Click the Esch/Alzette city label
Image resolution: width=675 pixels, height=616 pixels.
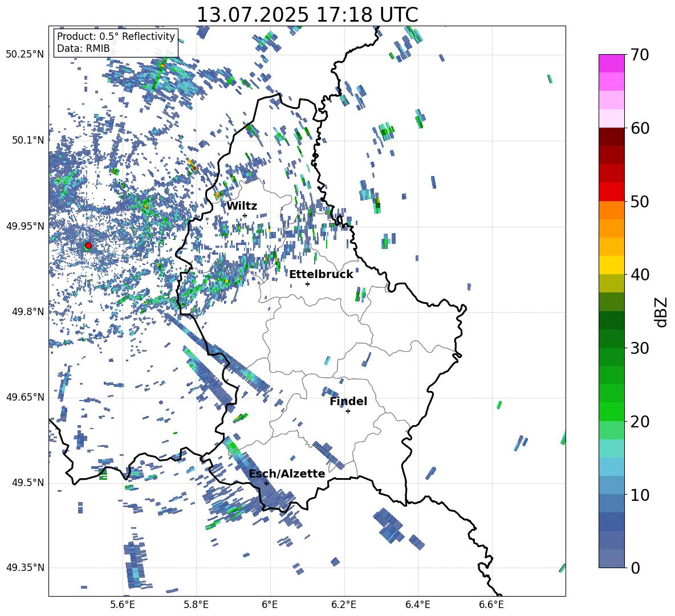tap(287, 474)
